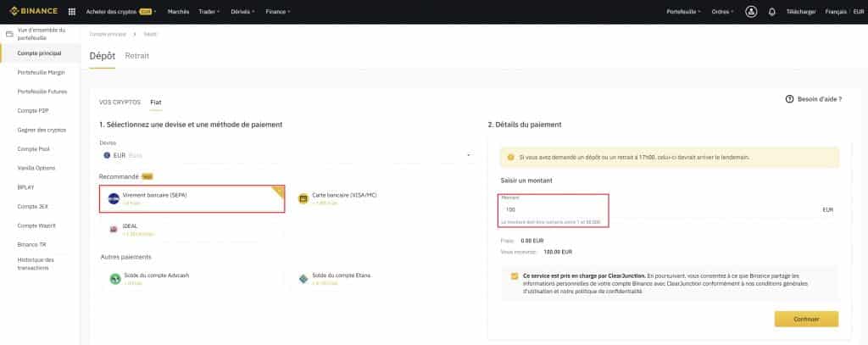Click the Etana account icon
Viewport: 868px width, 345px height.
303,279
